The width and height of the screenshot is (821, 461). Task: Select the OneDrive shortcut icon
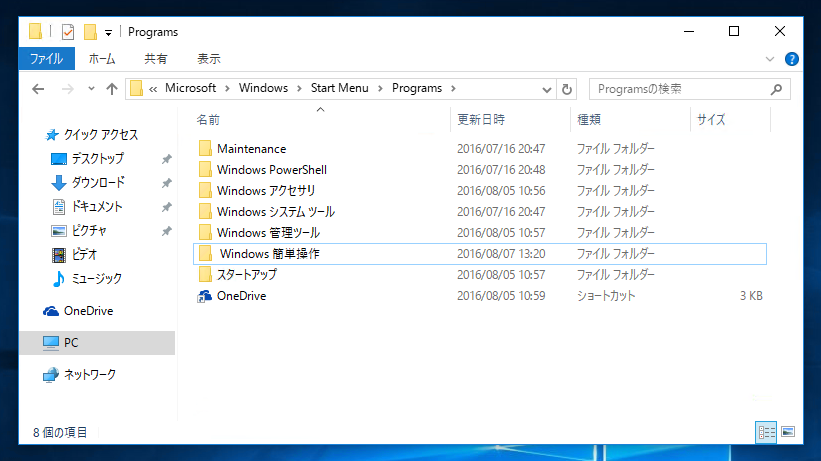click(204, 296)
